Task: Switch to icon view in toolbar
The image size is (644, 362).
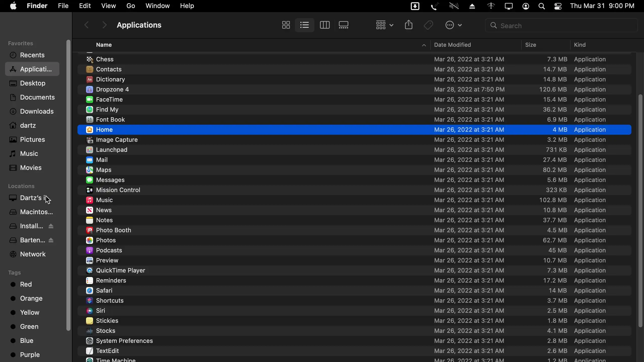Action: pyautogui.click(x=286, y=25)
